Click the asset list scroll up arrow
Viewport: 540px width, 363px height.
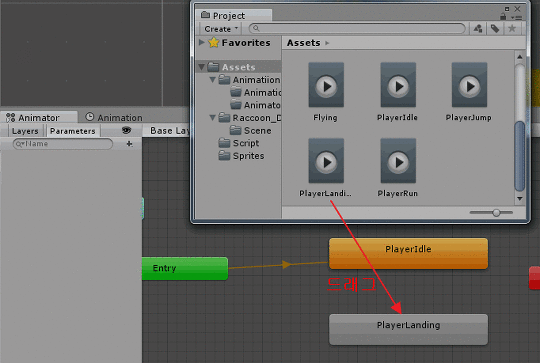tap(520, 56)
